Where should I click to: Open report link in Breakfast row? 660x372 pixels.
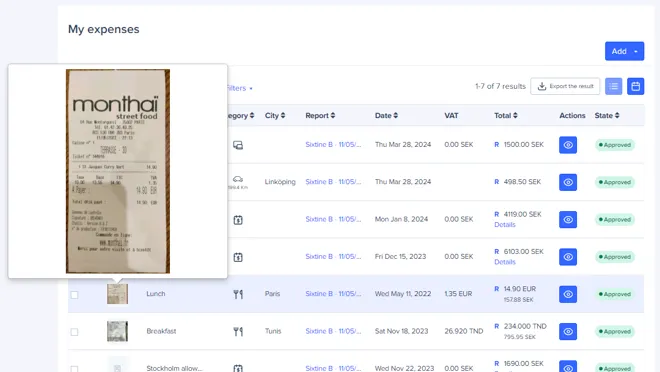click(333, 331)
